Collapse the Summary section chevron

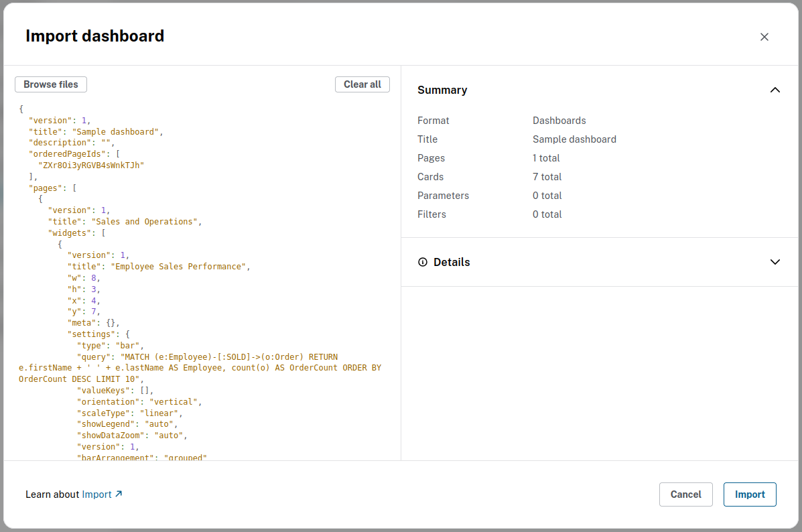[775, 90]
